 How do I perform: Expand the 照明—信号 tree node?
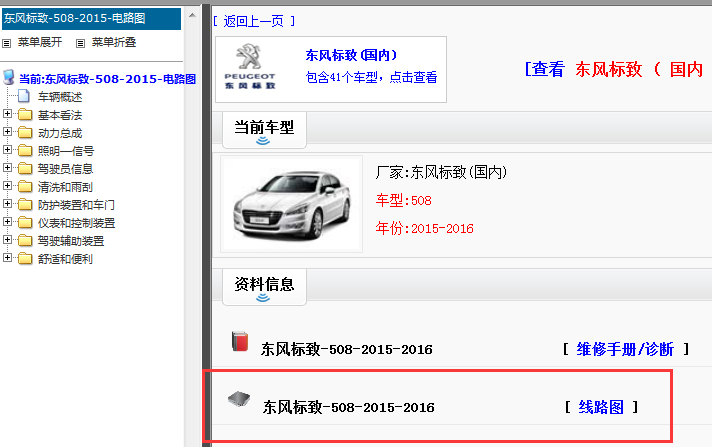coord(7,149)
